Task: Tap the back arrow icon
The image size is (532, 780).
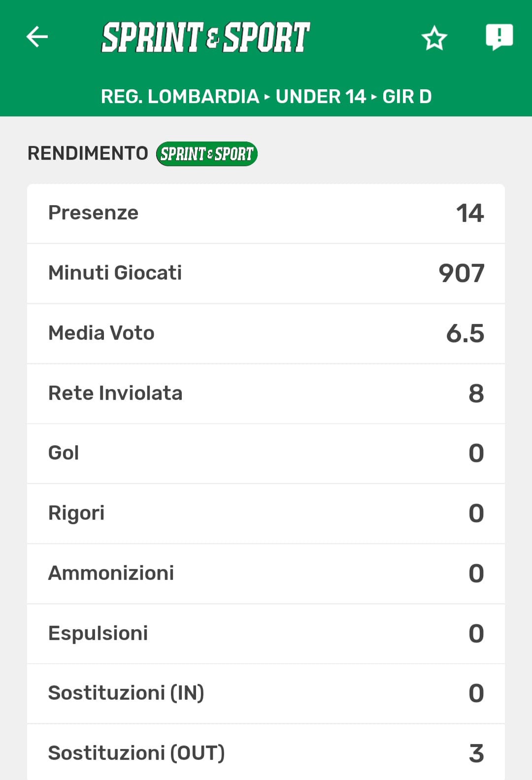Action: [x=37, y=37]
